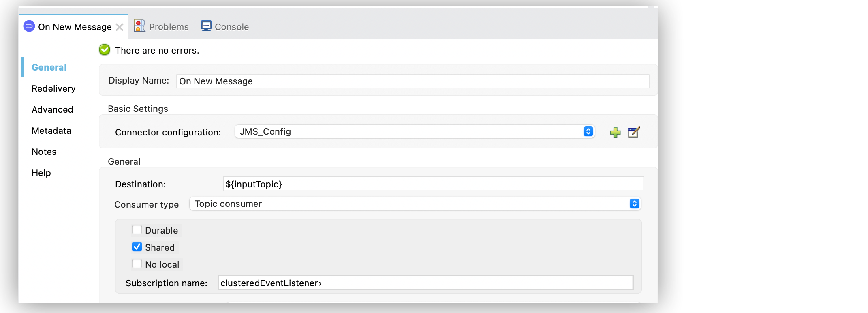Select the Metadata section

(51, 131)
